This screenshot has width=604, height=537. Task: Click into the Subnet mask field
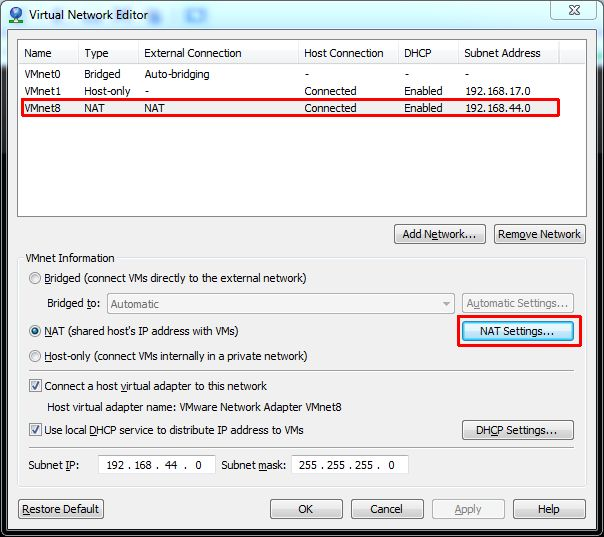pyautogui.click(x=350, y=465)
